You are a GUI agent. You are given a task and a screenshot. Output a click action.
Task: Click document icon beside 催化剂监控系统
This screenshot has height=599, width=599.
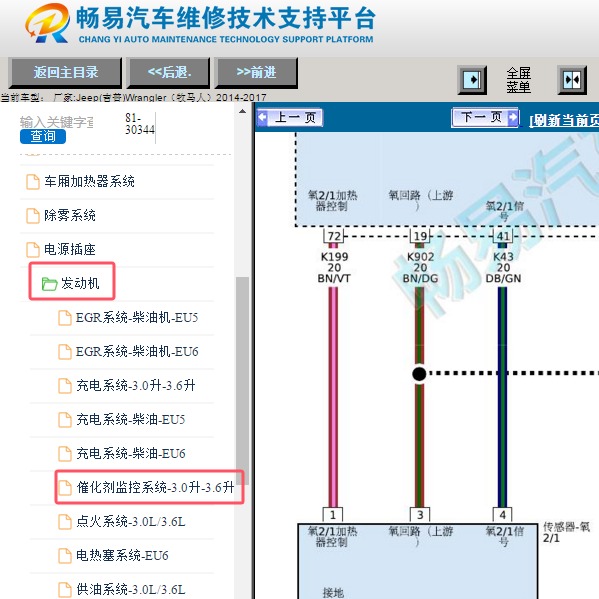tap(65, 488)
